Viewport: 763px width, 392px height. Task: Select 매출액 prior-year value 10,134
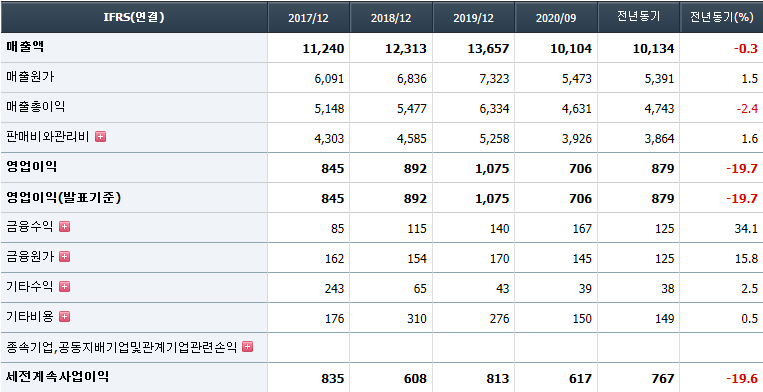point(654,49)
